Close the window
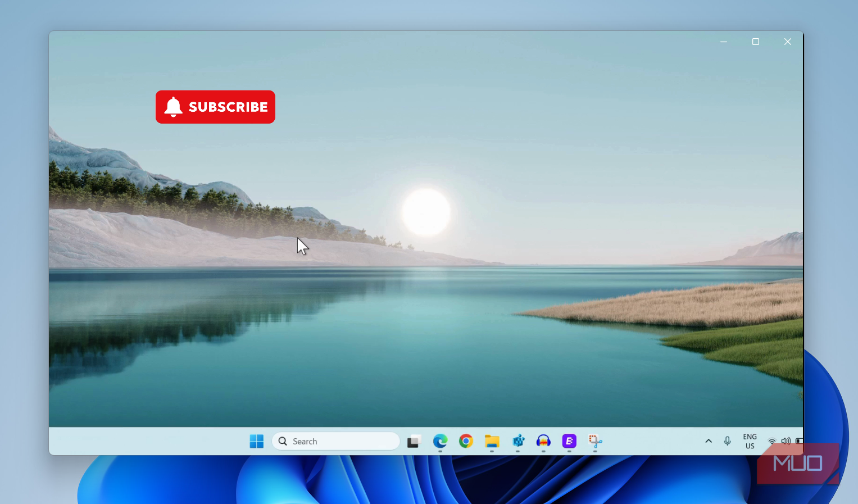The image size is (858, 504). click(788, 42)
